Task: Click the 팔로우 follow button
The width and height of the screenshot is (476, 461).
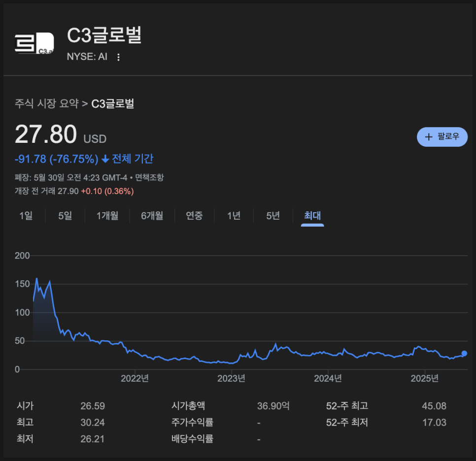Action: [x=442, y=137]
